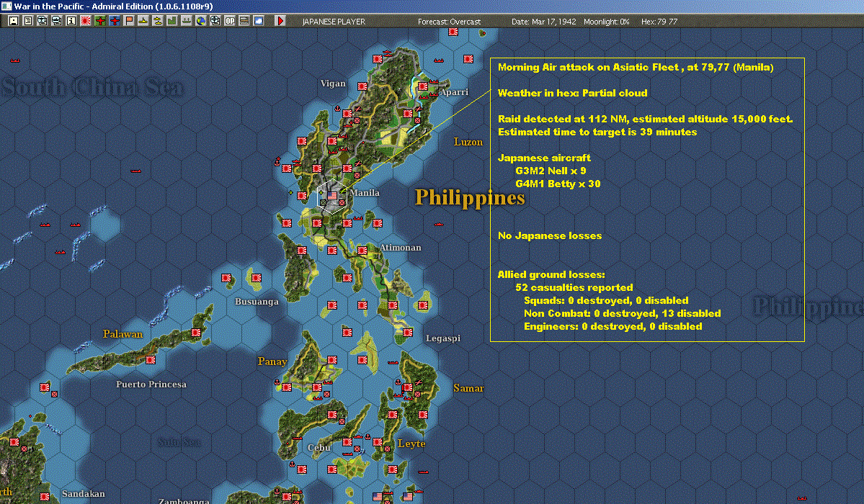Click the Samar island label

468,388
